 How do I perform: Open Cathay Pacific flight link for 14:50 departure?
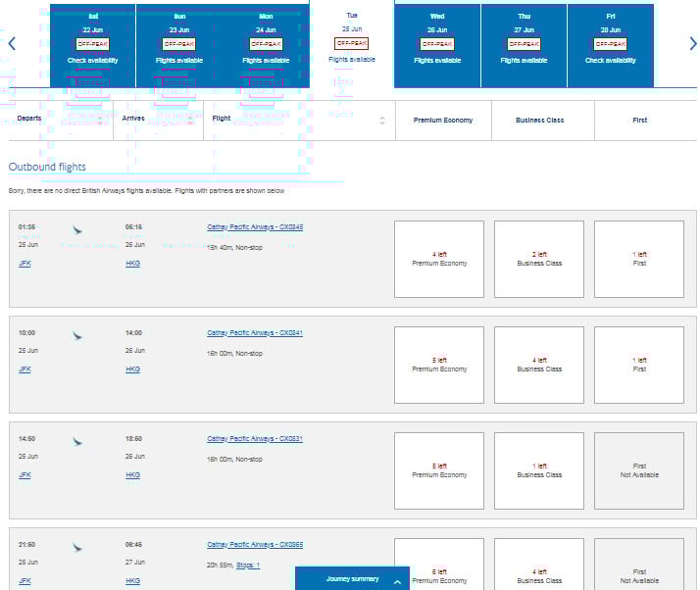pyautogui.click(x=255, y=438)
